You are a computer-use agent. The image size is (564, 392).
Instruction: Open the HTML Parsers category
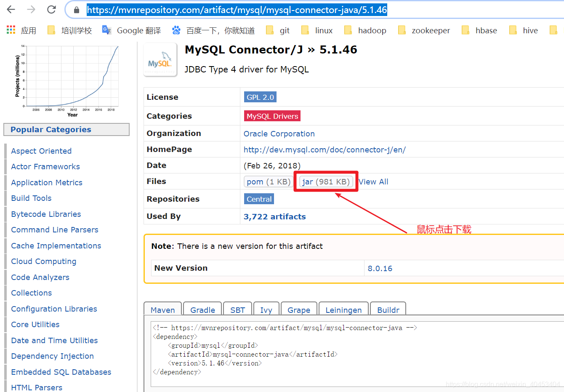pyautogui.click(x=37, y=387)
